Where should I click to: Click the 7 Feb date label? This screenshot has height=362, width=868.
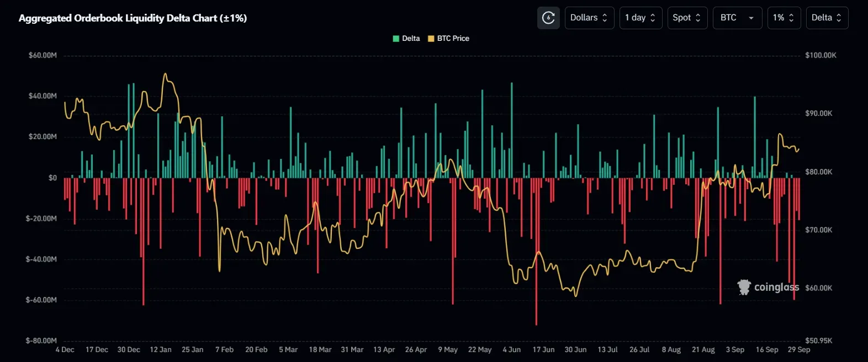click(225, 350)
